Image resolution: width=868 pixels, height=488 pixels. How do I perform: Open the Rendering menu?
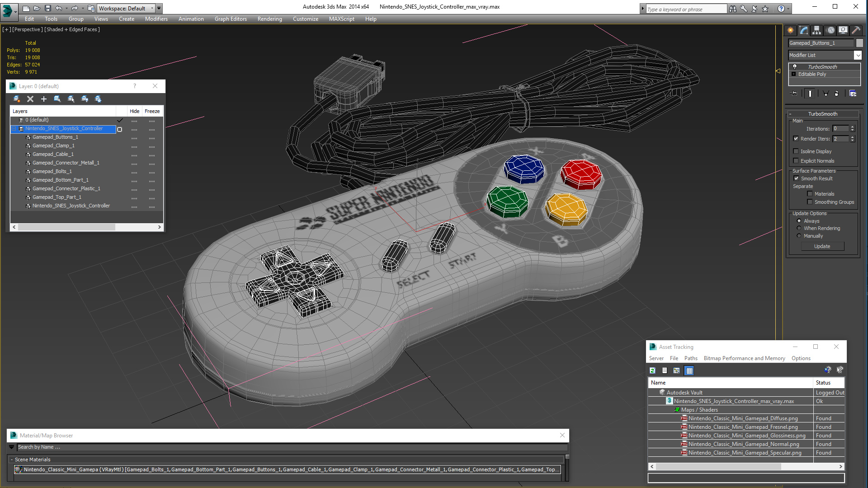tap(270, 19)
